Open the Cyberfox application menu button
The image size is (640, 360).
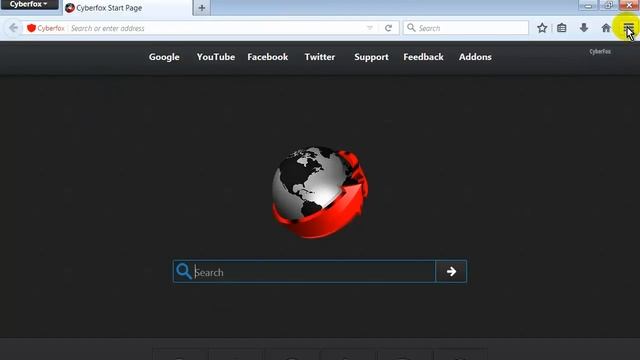pyautogui.click(x=29, y=4)
